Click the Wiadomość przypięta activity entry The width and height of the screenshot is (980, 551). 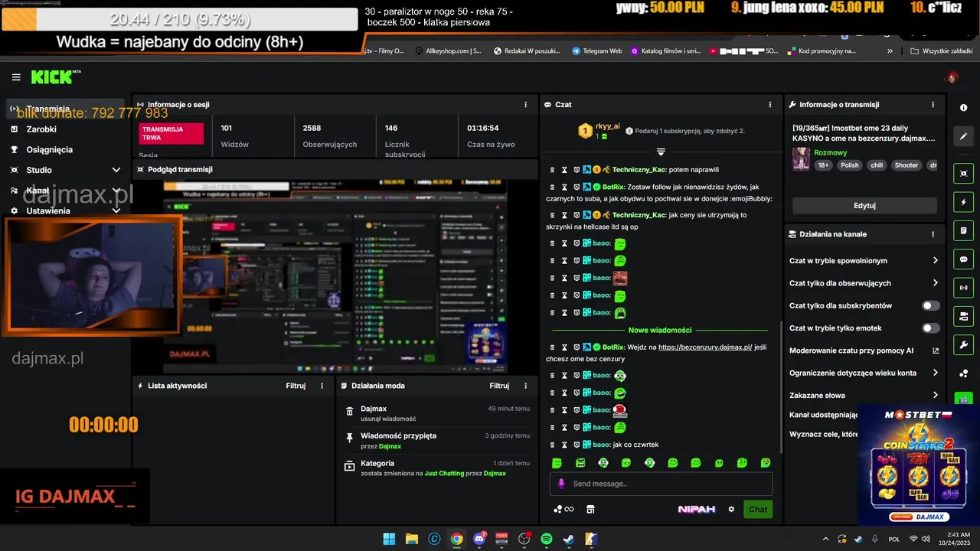click(436, 440)
